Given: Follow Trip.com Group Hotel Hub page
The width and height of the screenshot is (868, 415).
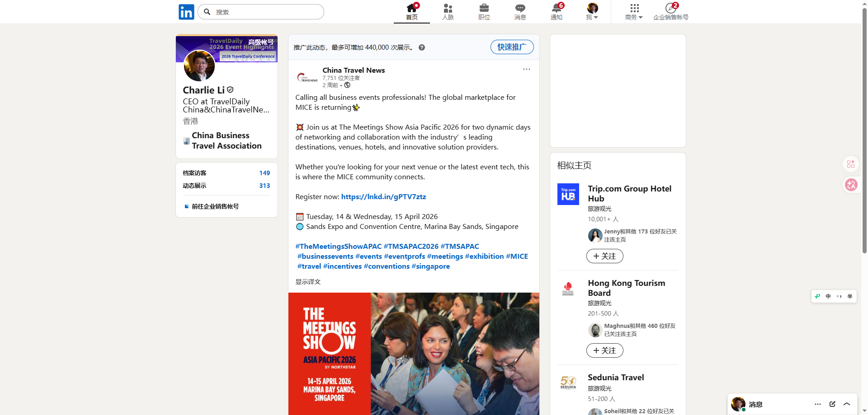Looking at the screenshot, I should [x=604, y=256].
